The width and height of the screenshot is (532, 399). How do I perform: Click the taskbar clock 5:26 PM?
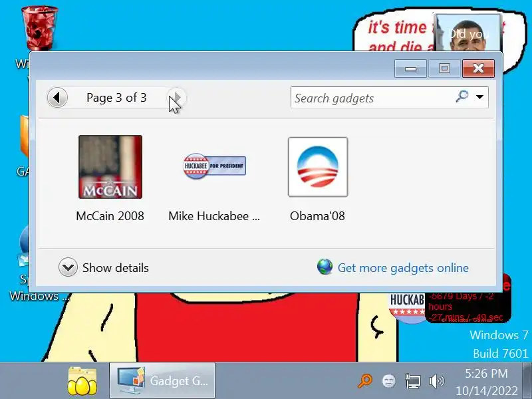486,374
